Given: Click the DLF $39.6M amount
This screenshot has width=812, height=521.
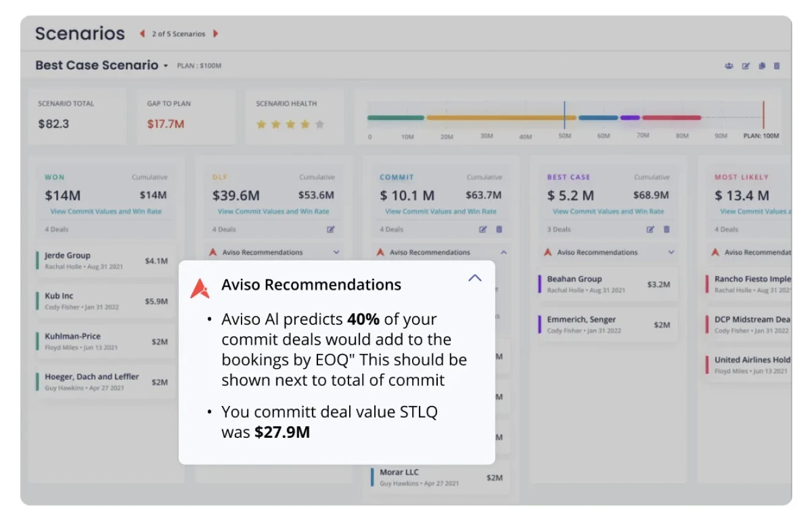Looking at the screenshot, I should [x=236, y=196].
